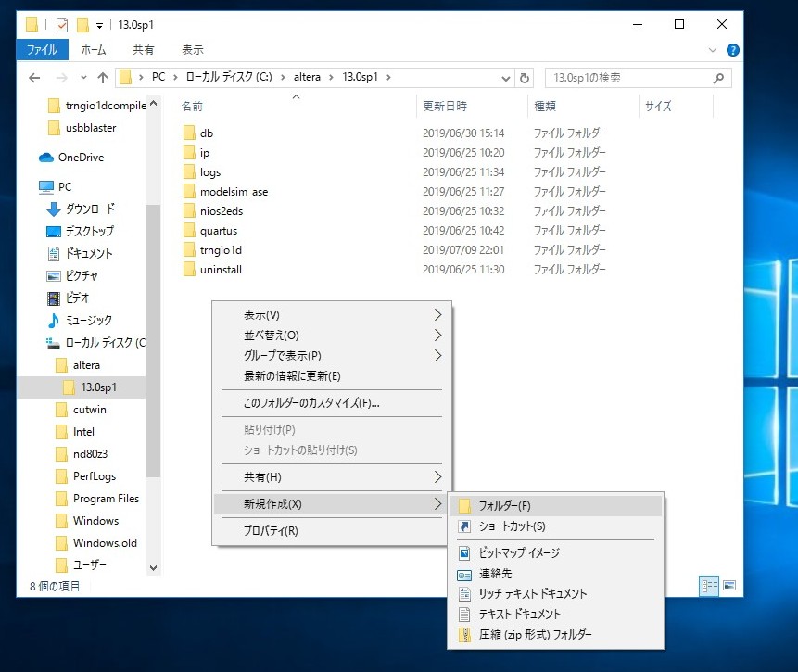Click the ローカル ディスク (C:) breadcrumb
The height and width of the screenshot is (672, 798).
pyautogui.click(x=229, y=77)
